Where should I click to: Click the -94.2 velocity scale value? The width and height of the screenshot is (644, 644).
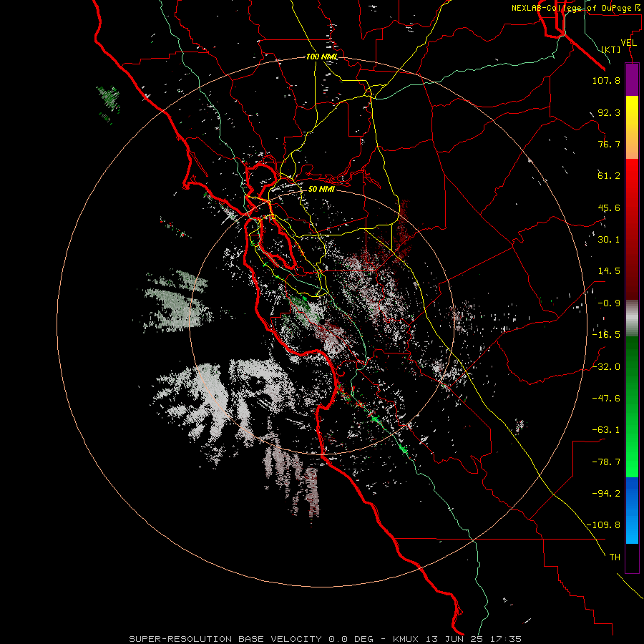[x=606, y=494]
